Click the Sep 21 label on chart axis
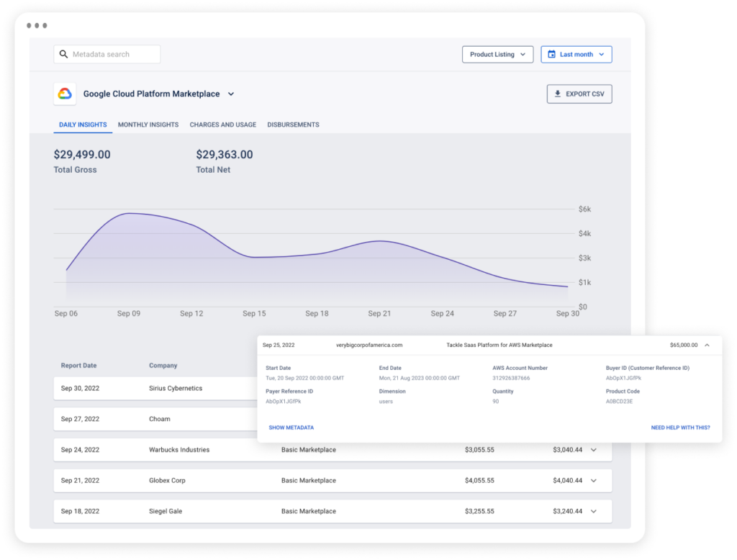The width and height of the screenshot is (737, 560). [x=379, y=314]
